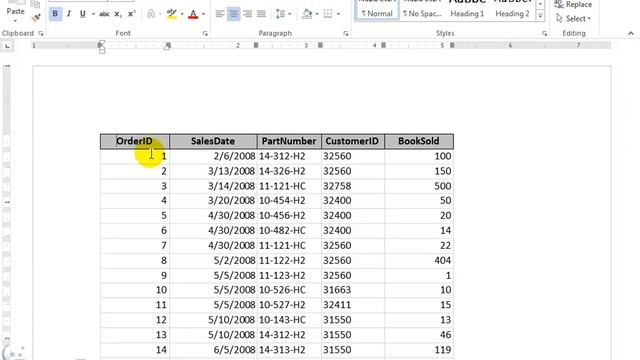Screen dimensions: 640x360
Task: Expand the styles gallery More button
Action: [x=540, y=16]
